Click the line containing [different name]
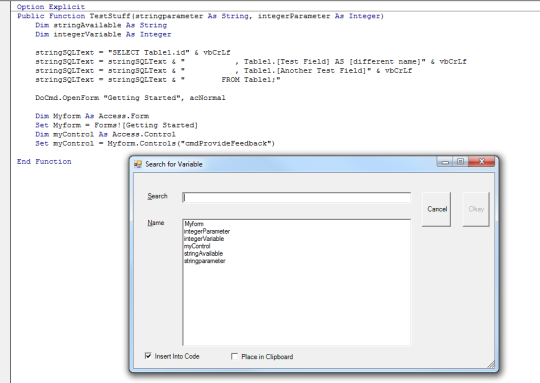The width and height of the screenshot is (540, 383). [x=251, y=62]
